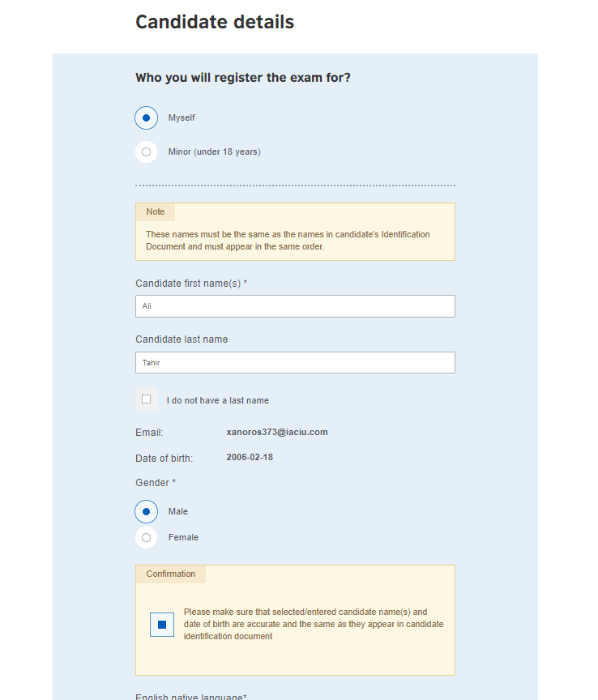The width and height of the screenshot is (598, 700).
Task: Click the Candidate first name(s) input field
Action: (x=295, y=306)
